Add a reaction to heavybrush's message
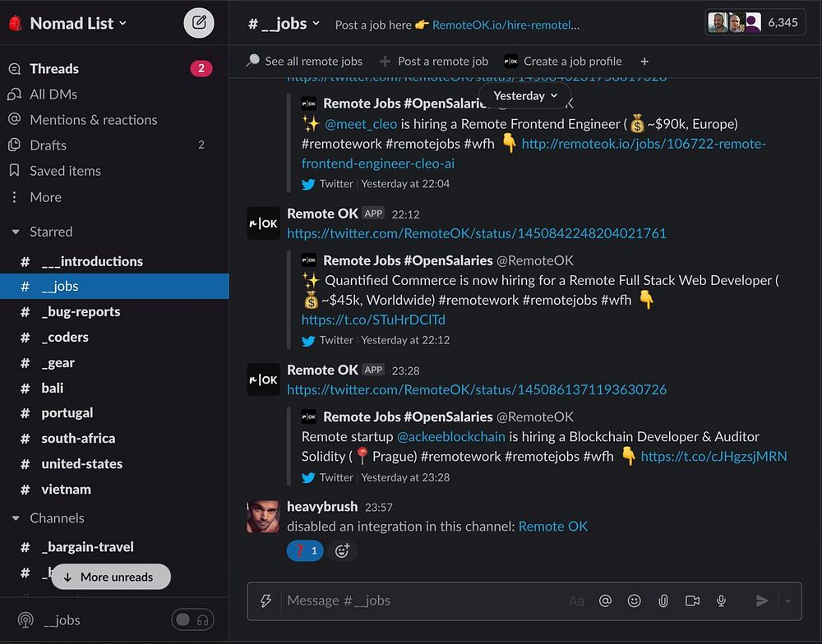The height and width of the screenshot is (644, 822). tap(342, 550)
